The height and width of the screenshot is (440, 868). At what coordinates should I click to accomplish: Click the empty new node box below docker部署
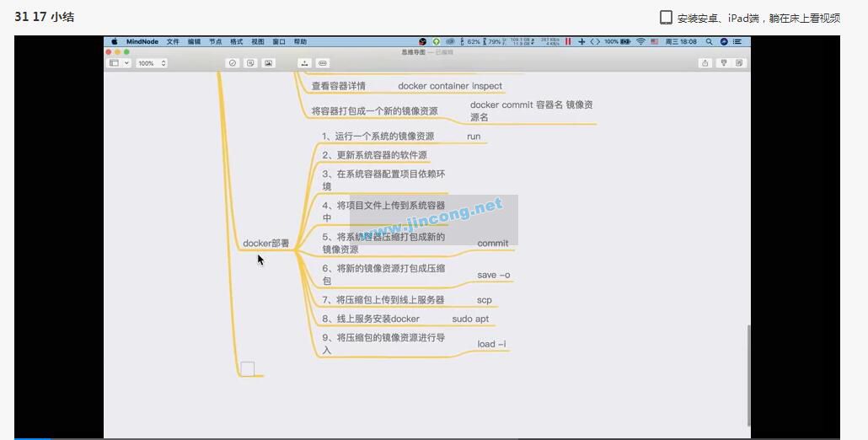[248, 368]
